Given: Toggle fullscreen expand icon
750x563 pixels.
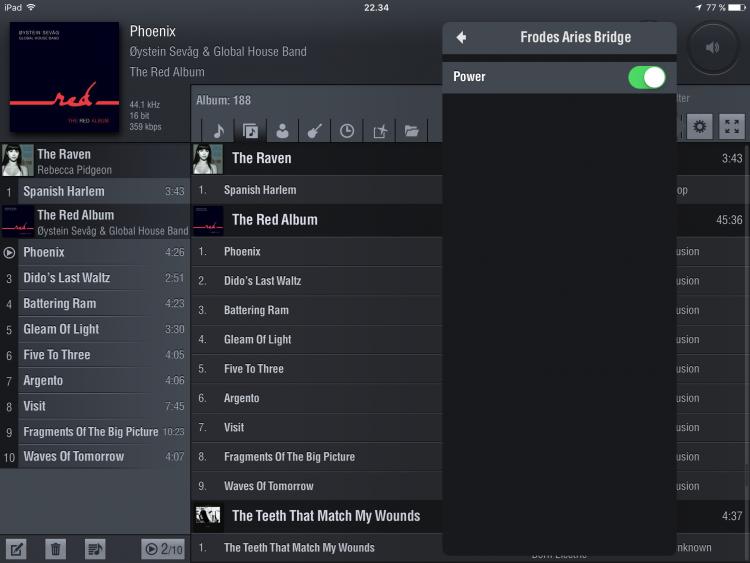Looking at the screenshot, I should [732, 127].
